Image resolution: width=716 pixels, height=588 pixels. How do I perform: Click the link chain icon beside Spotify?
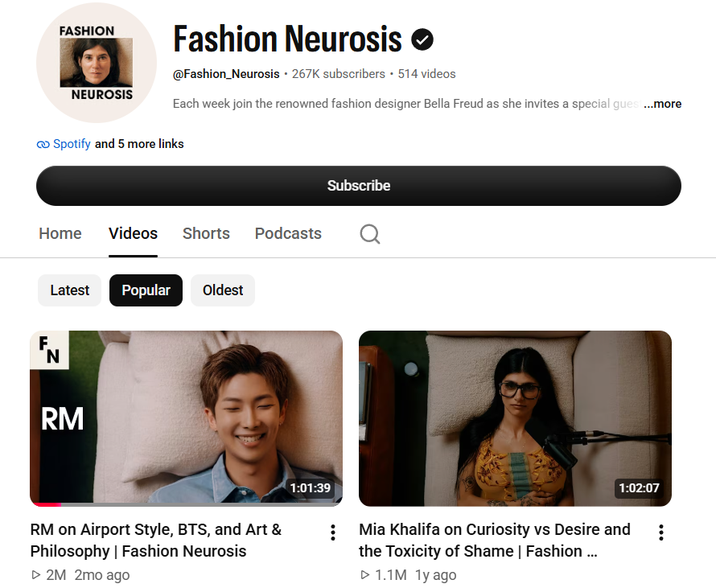click(x=43, y=144)
